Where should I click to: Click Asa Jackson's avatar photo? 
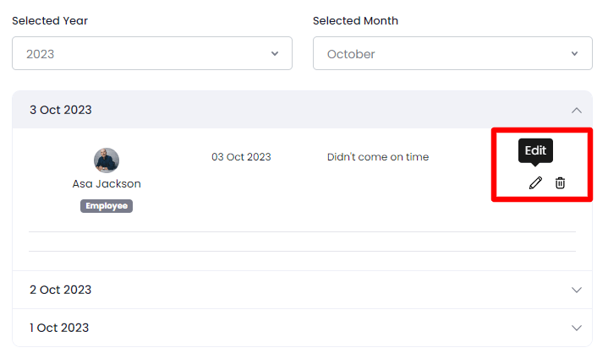(x=107, y=160)
